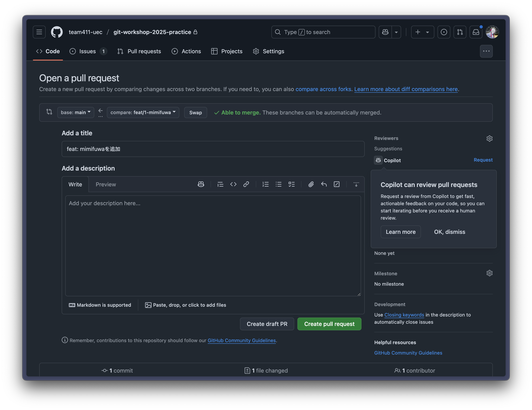
Task: Insert a saved reply
Action: click(324, 184)
